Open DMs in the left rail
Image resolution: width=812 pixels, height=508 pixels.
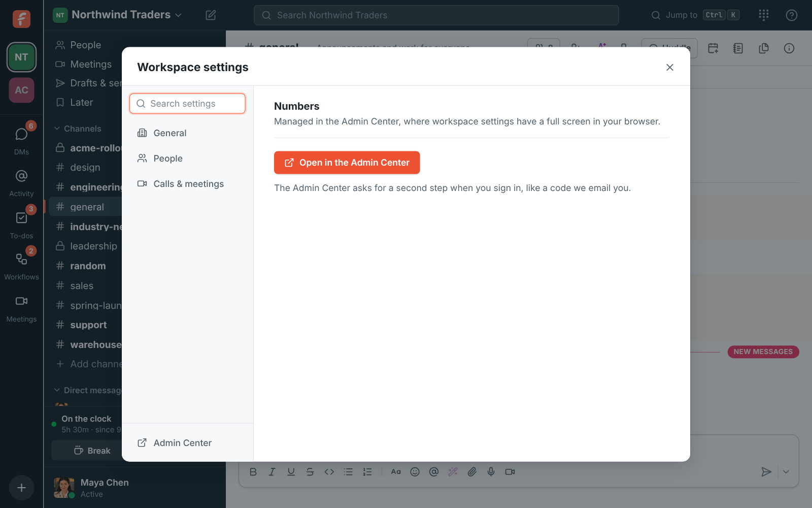[21, 140]
